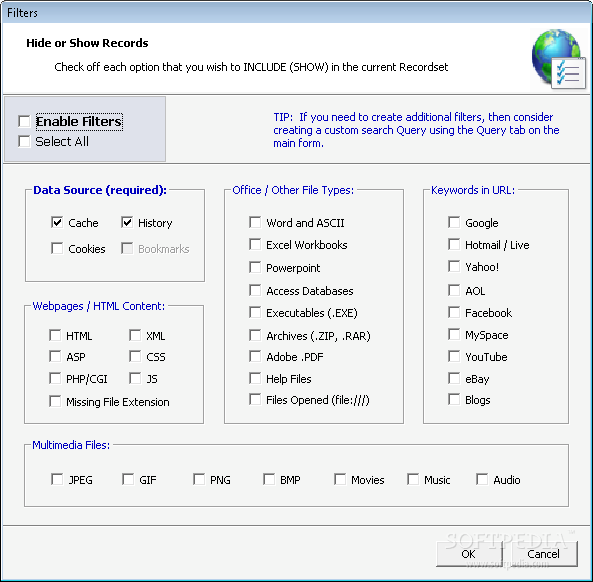Check the Select All option
The image size is (593, 582).
(24, 141)
